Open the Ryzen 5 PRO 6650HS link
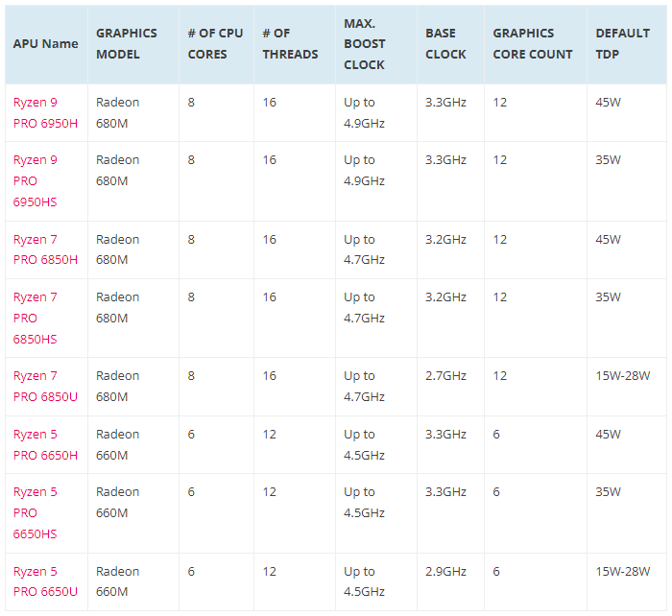The width and height of the screenshot is (672, 616). coord(36,512)
